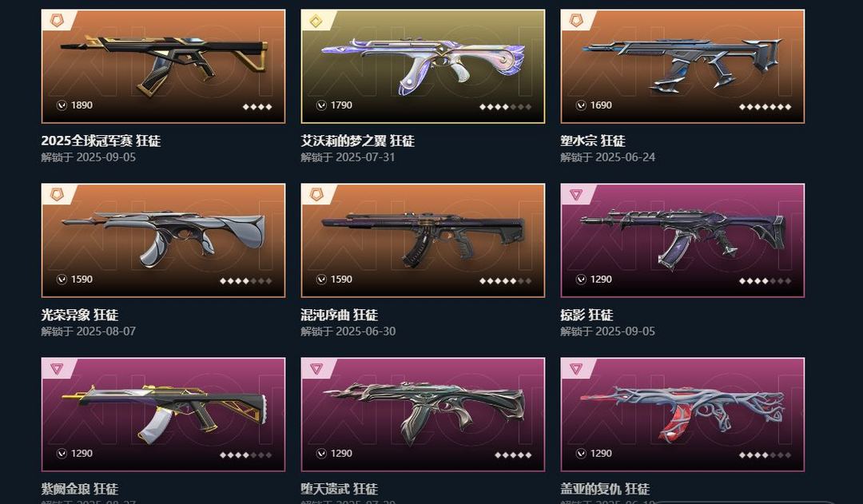Click the 光荣异象 狂徒 skin name

[x=80, y=315]
